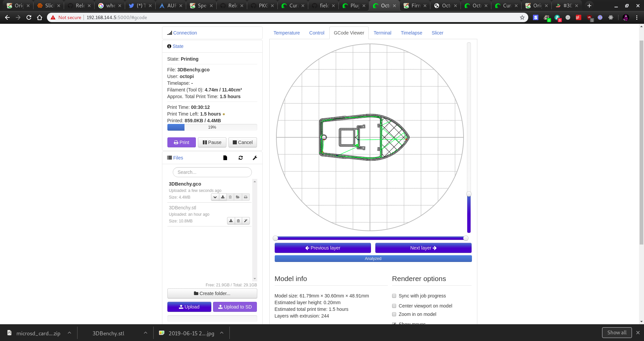Click the left handle of command slider

pos(275,238)
